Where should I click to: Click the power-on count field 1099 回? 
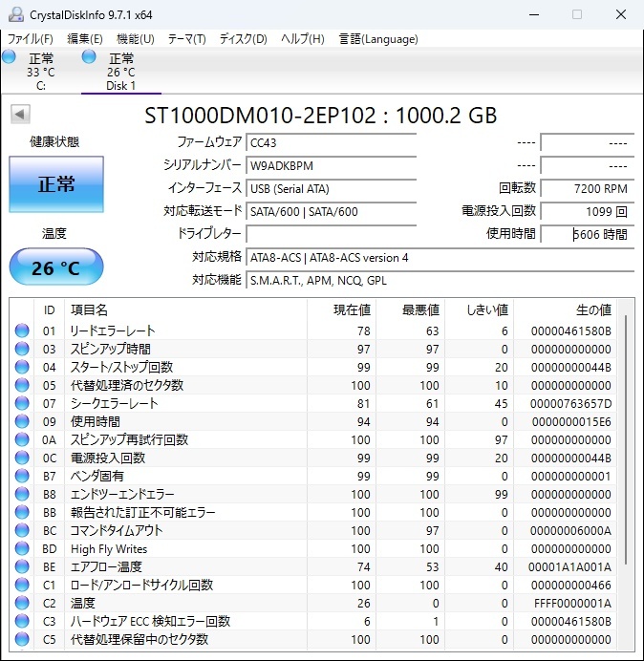[x=587, y=211]
